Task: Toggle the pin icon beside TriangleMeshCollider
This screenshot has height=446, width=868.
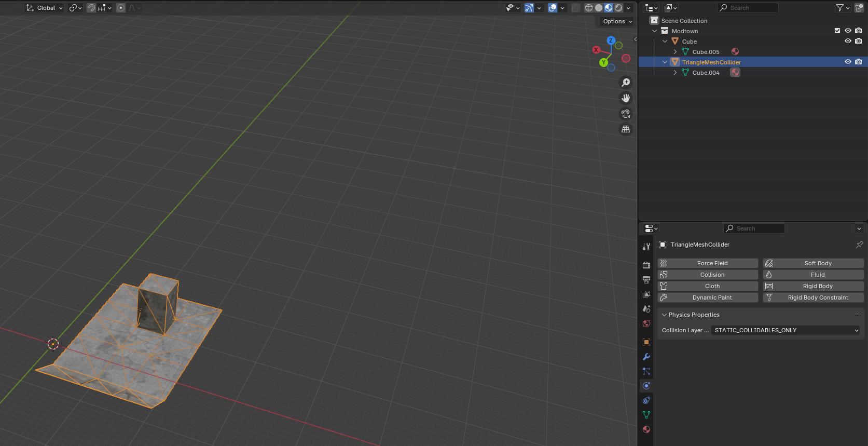Action: 859,245
